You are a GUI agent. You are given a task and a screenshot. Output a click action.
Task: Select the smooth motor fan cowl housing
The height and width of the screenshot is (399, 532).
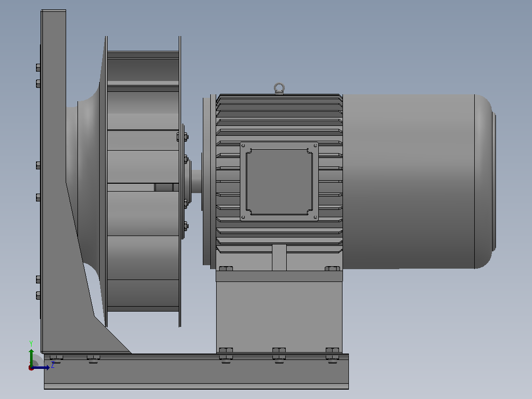pyautogui.click(x=409, y=182)
